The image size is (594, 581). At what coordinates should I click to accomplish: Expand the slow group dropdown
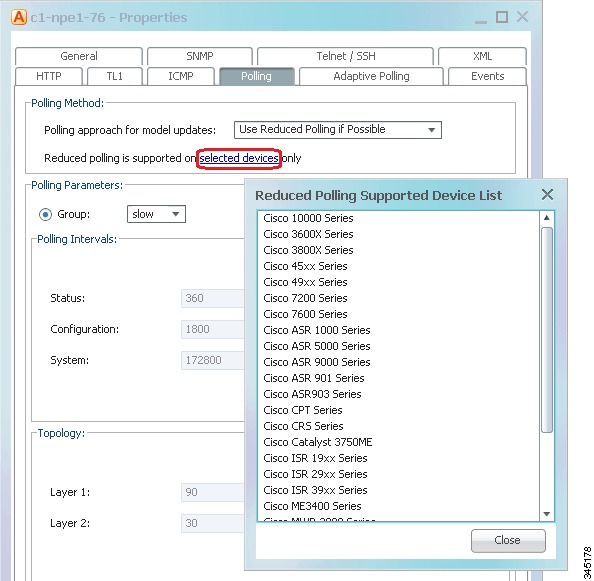point(156,214)
